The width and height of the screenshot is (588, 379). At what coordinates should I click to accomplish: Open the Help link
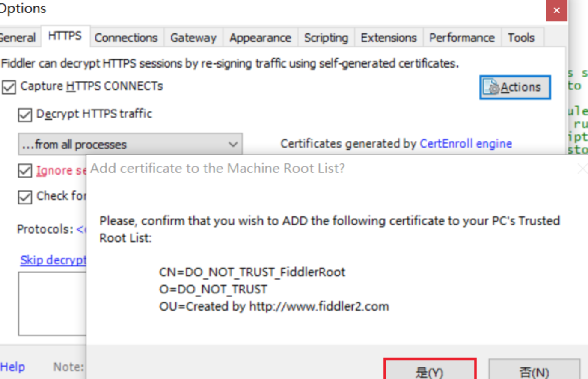12,367
